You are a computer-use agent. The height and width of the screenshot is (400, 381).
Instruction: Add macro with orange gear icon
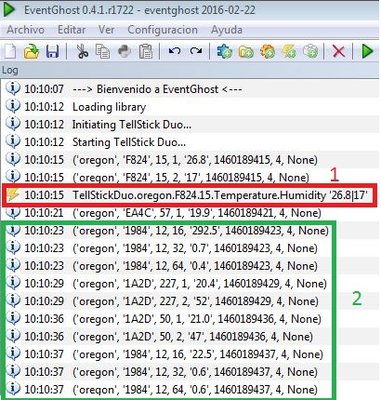click(x=267, y=52)
